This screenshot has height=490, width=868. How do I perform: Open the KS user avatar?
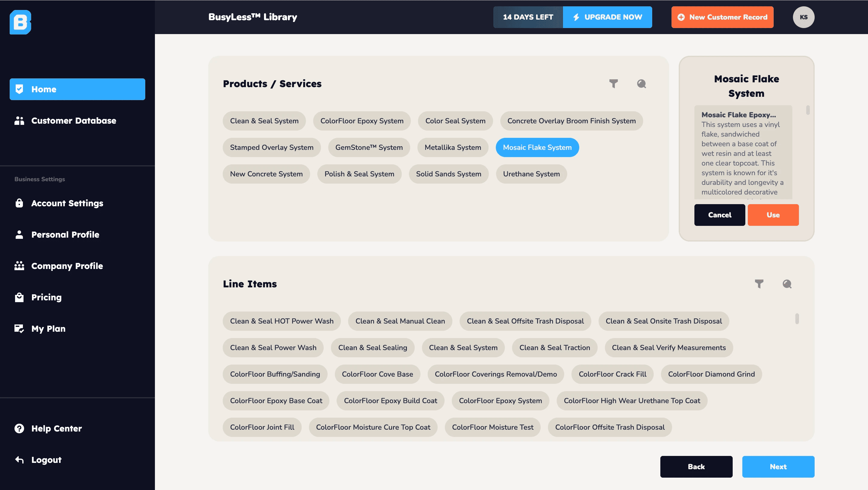pyautogui.click(x=803, y=17)
